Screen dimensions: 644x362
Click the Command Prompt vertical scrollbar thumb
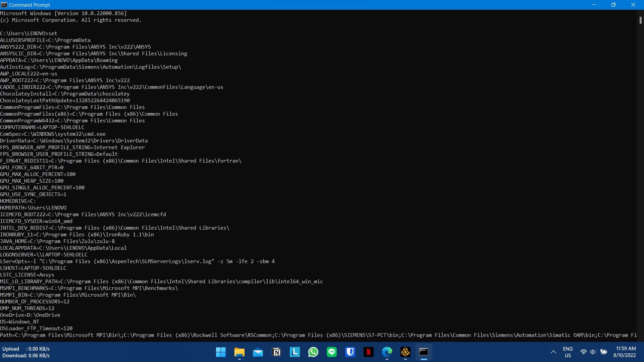[x=640, y=20]
